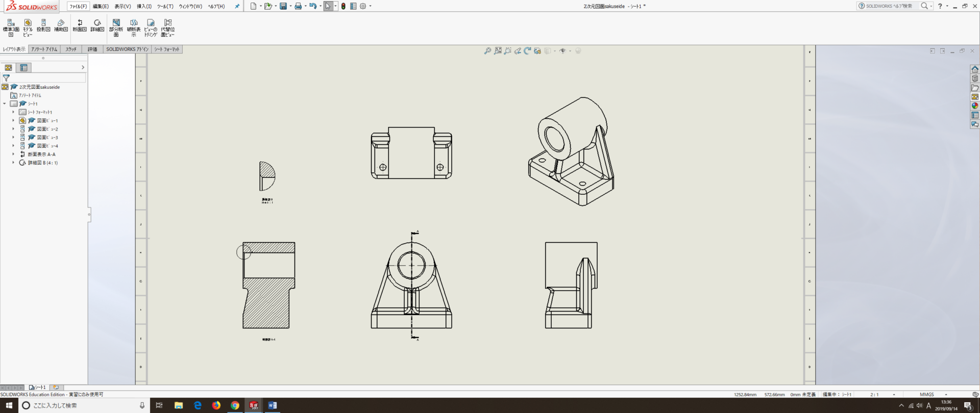Collapse the シート1 tree node
Viewport: 980px width, 413px height.
pos(5,104)
